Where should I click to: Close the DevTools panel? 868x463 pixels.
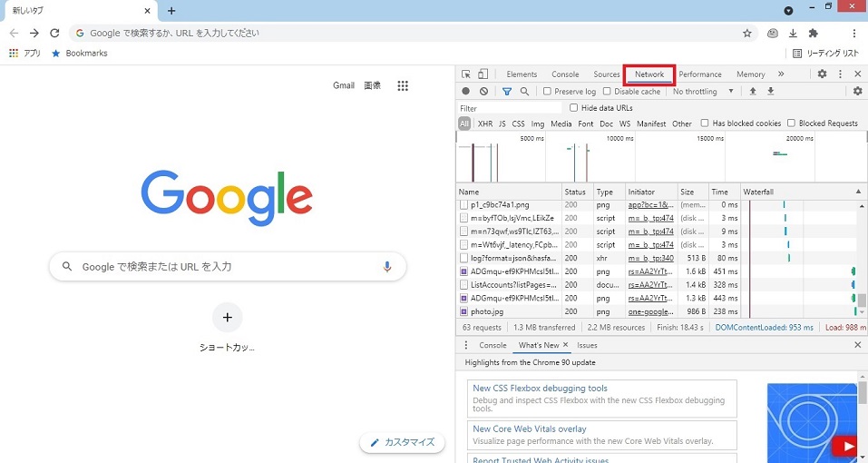point(857,74)
